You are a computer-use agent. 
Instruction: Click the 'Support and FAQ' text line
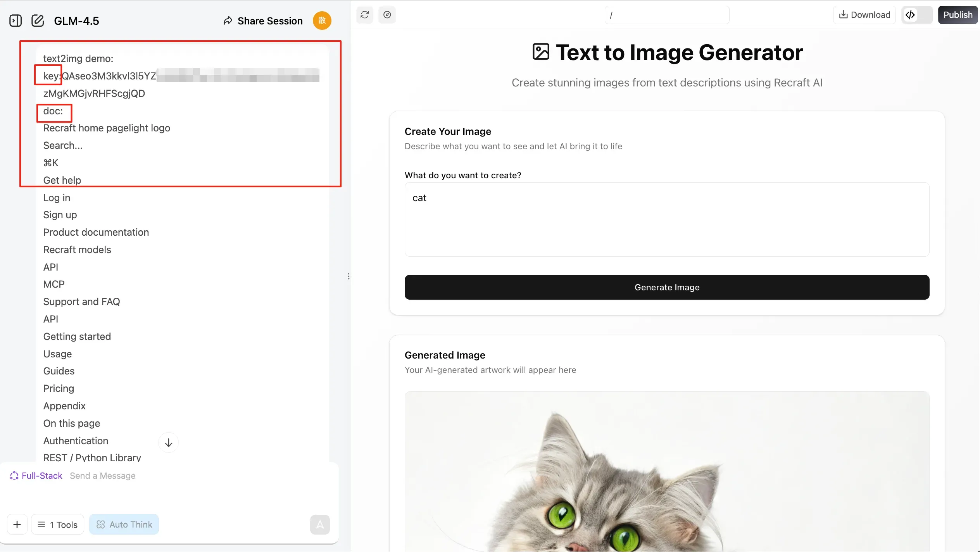pos(81,302)
